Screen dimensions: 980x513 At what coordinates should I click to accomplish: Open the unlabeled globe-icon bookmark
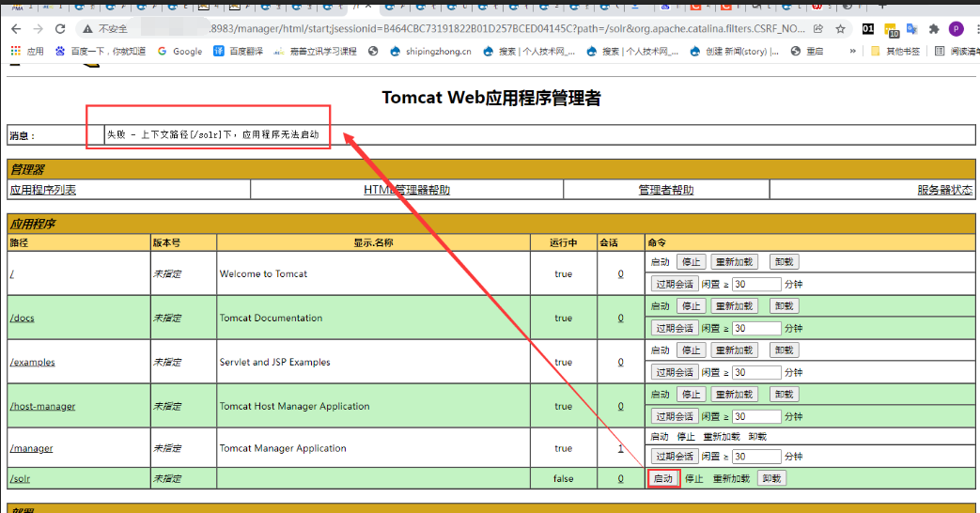(373, 52)
